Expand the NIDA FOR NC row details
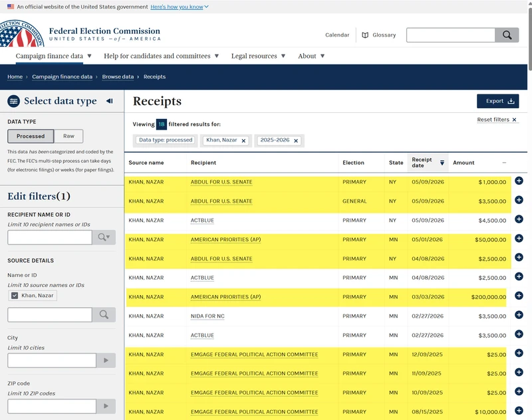This screenshot has height=420, width=532. pos(519,315)
